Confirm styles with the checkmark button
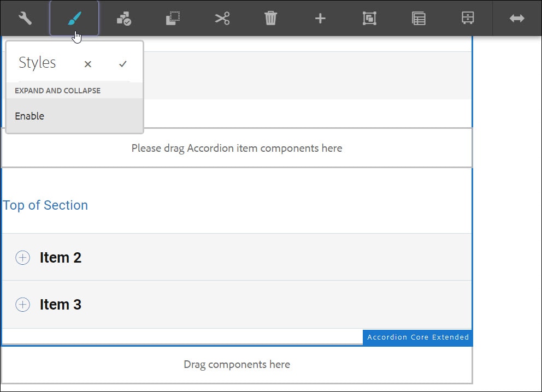 [x=123, y=64]
